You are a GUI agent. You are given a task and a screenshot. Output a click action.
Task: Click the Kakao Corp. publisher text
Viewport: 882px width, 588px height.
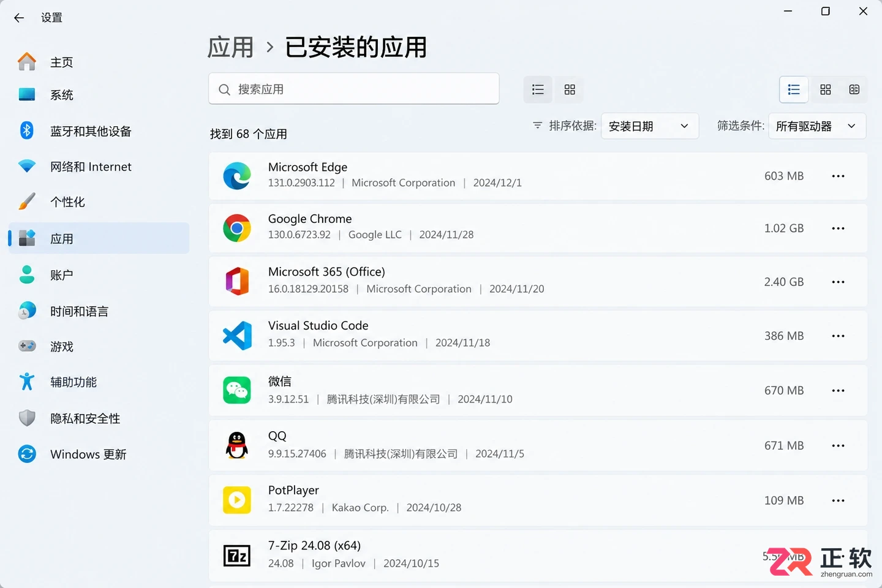[x=360, y=508]
